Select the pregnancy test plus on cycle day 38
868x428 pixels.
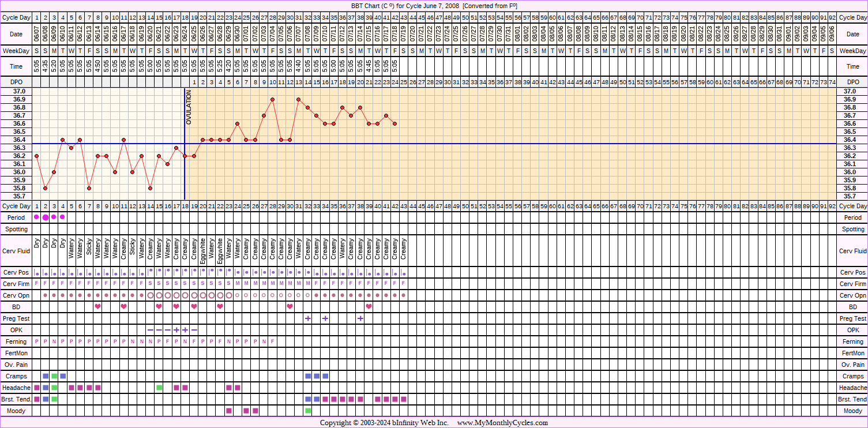tap(360, 318)
